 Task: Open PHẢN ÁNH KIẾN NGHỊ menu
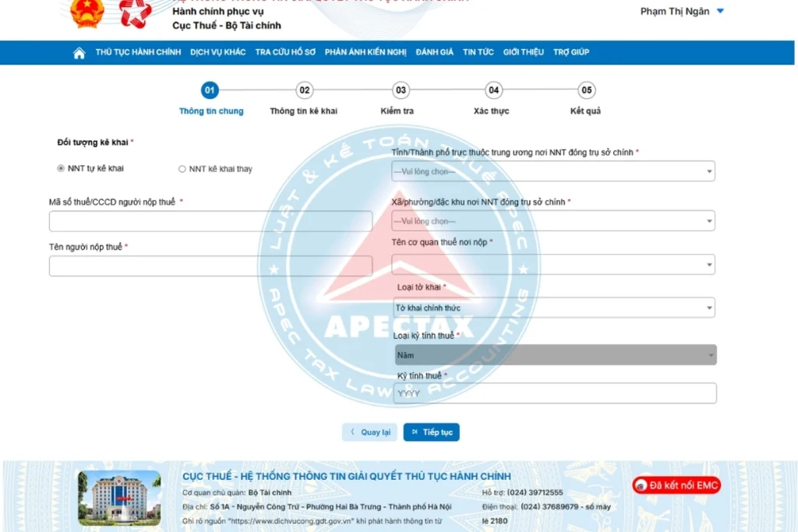[x=365, y=52]
